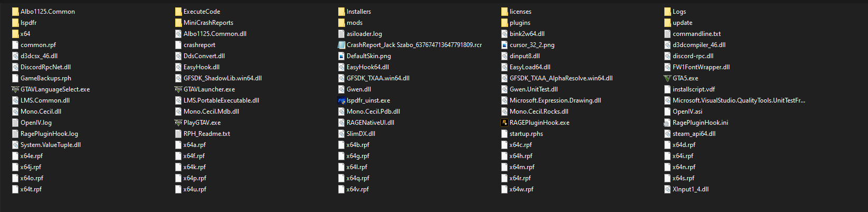This screenshot has width=868, height=212.
Task: Click the MiniCrashReports folder icon
Action: [178, 23]
